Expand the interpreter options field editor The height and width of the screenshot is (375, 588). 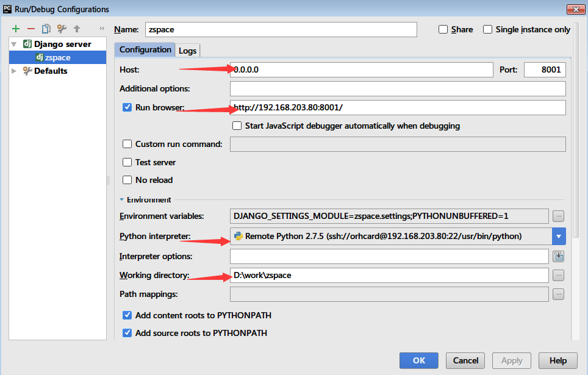[558, 256]
